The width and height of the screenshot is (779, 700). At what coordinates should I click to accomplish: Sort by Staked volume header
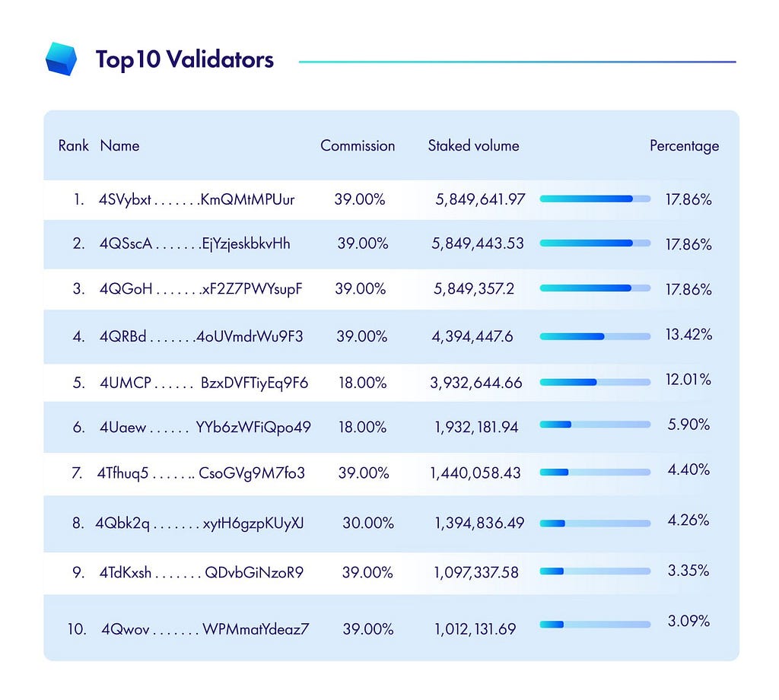473,145
